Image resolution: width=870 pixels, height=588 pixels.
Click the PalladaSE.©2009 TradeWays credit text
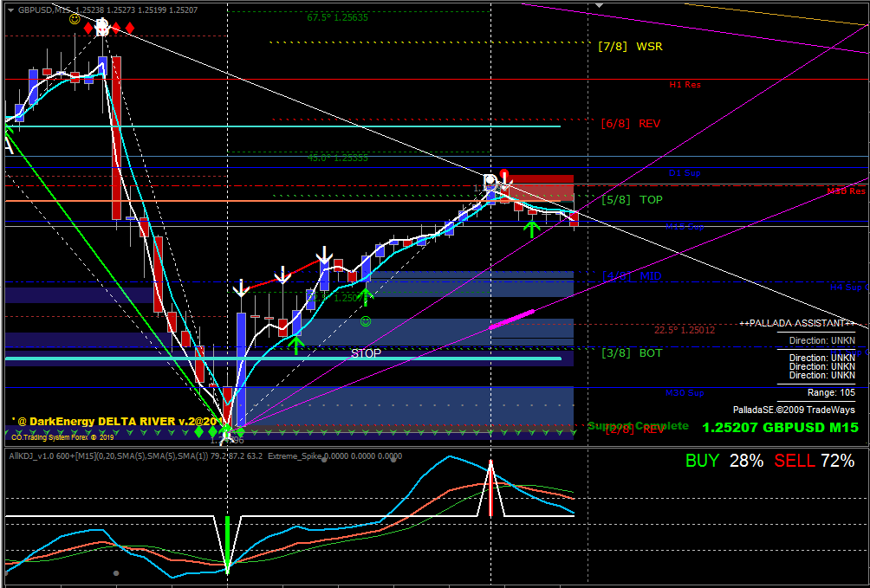(x=794, y=410)
